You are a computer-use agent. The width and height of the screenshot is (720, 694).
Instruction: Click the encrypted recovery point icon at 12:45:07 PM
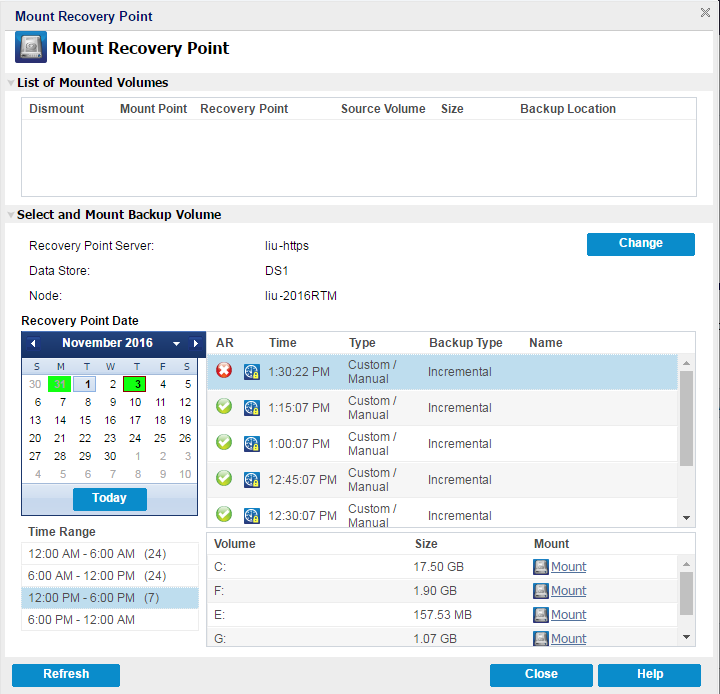(x=252, y=479)
